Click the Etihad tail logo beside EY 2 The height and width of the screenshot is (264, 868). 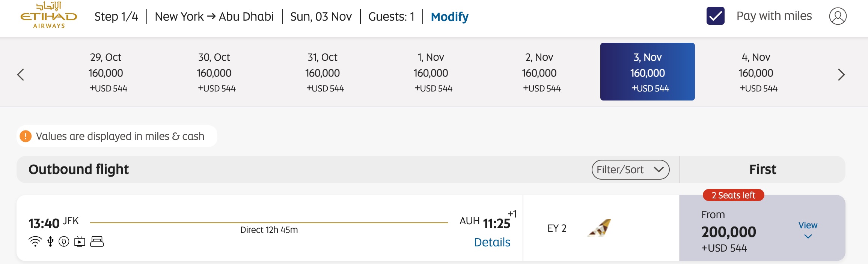(x=599, y=228)
